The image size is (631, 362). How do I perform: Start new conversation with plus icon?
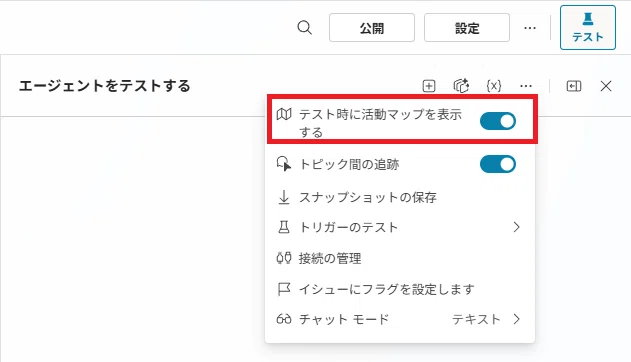click(429, 86)
